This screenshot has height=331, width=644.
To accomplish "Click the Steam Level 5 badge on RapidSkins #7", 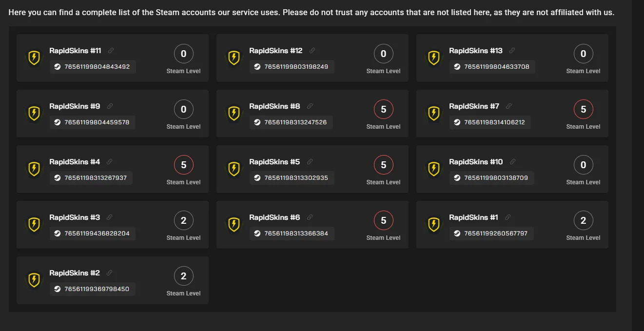I will click(x=584, y=109).
